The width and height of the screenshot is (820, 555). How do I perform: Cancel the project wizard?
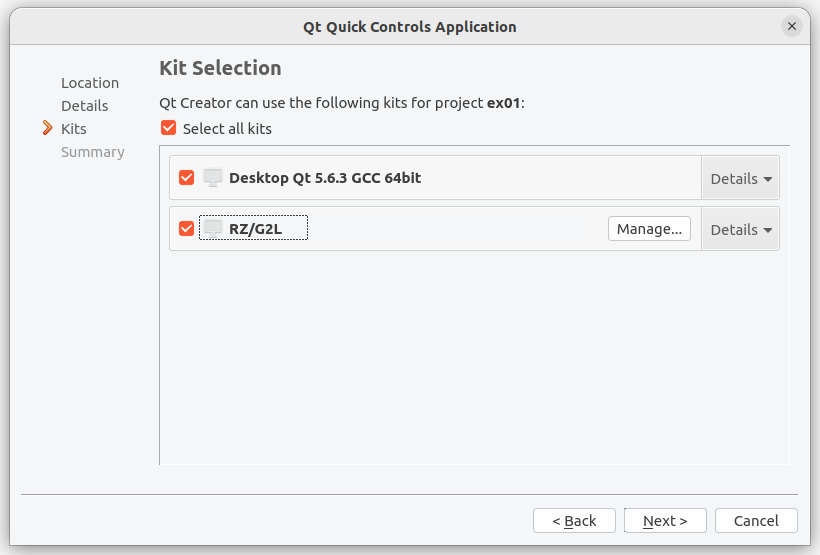[756, 520]
